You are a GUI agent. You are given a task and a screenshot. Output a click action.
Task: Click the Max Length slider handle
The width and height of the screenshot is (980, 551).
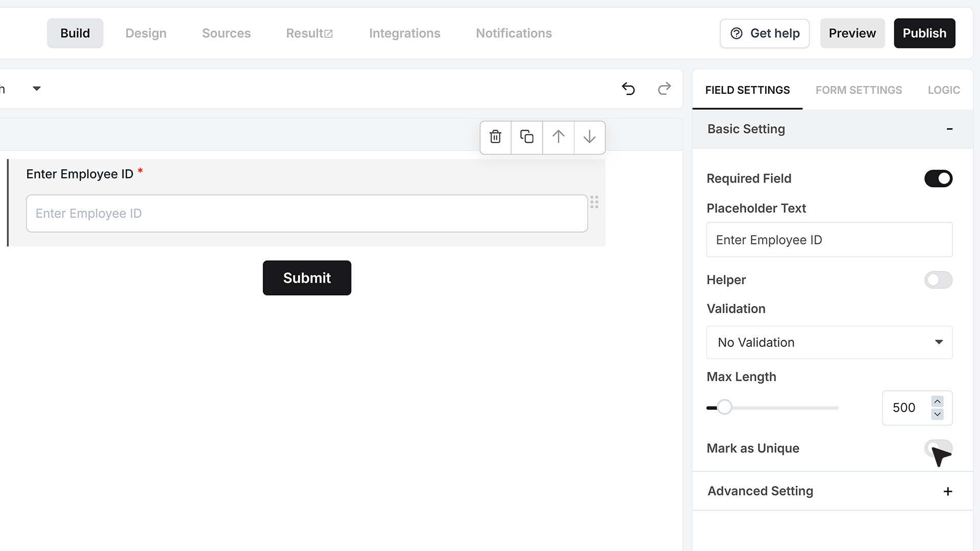pyautogui.click(x=724, y=407)
